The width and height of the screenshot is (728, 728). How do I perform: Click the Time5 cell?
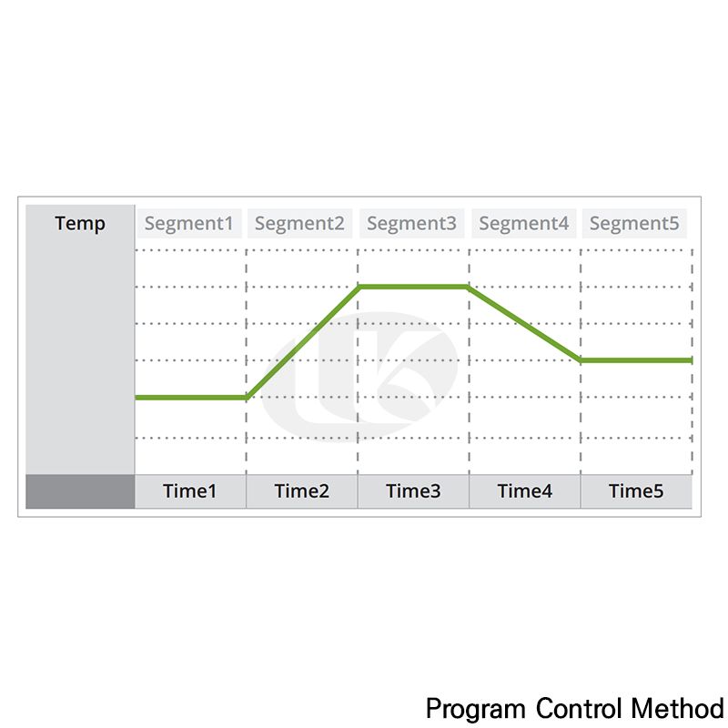(x=636, y=491)
